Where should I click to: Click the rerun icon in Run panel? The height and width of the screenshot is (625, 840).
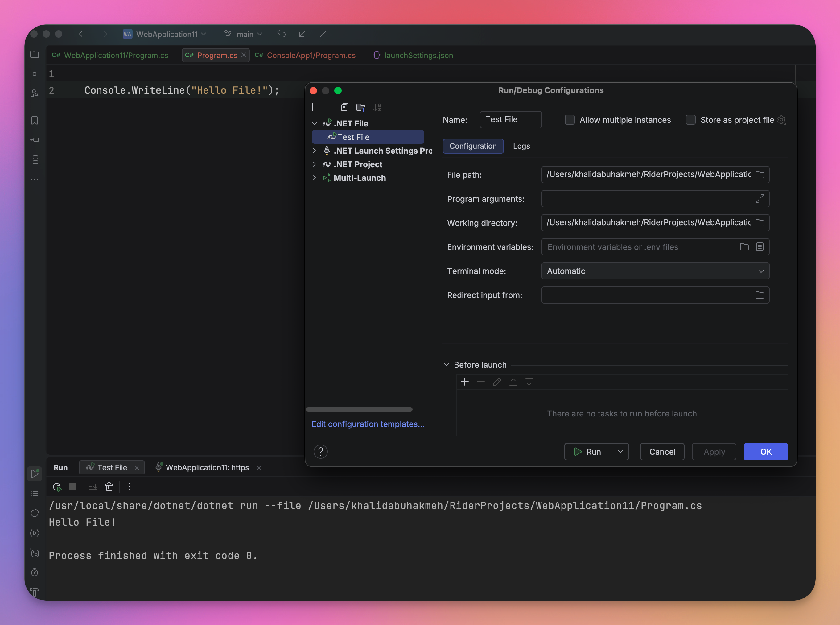click(x=57, y=487)
